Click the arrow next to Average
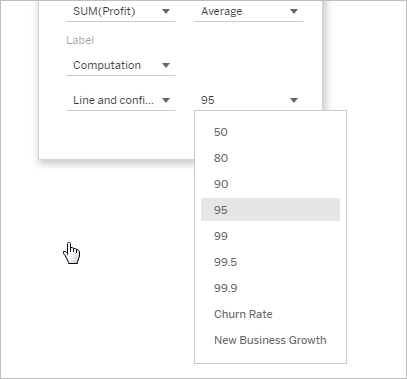407x379 pixels. point(294,12)
